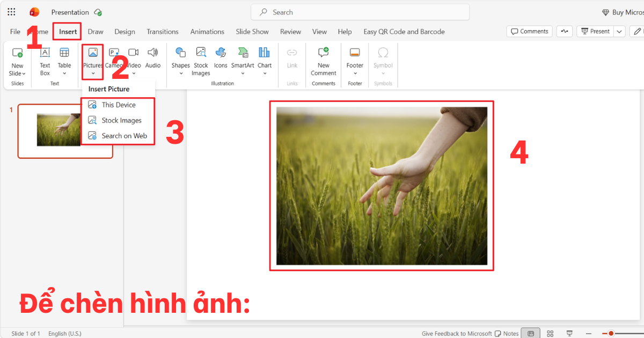Click the Pictures icon
Screen dimensions: 644x338
coord(93,53)
